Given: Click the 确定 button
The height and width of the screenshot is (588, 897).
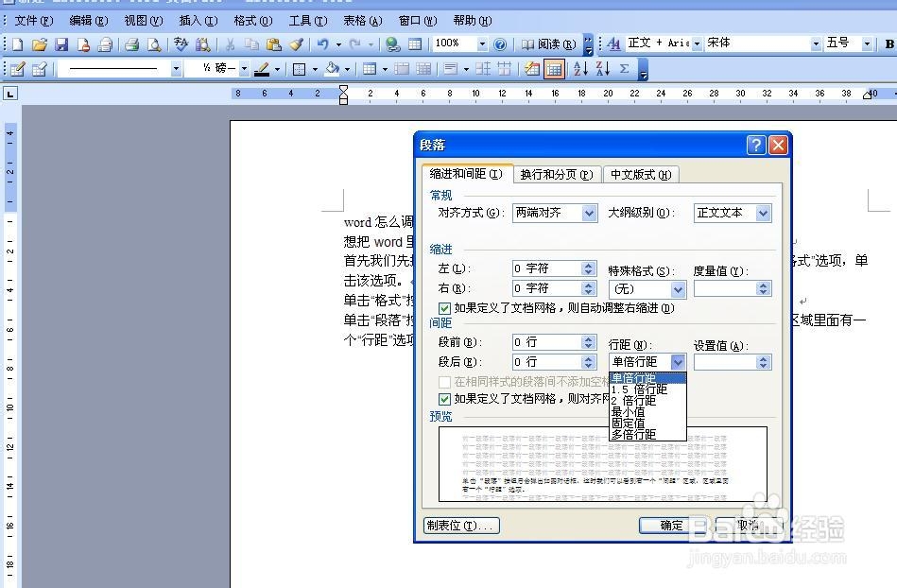Looking at the screenshot, I should click(670, 525).
